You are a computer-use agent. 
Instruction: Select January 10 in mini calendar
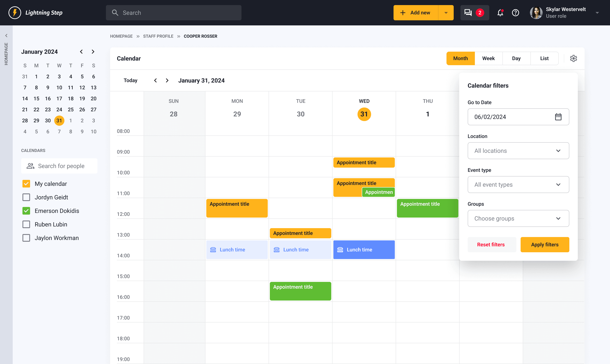coord(59,88)
